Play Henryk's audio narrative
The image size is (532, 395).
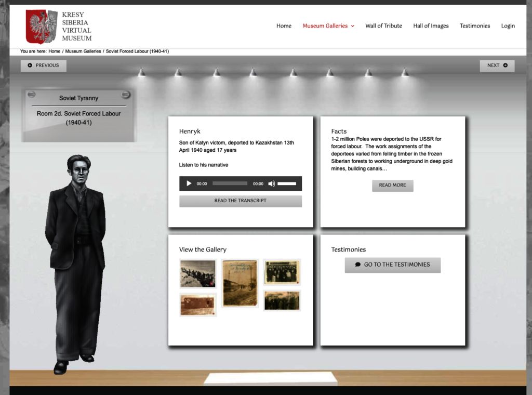click(189, 183)
